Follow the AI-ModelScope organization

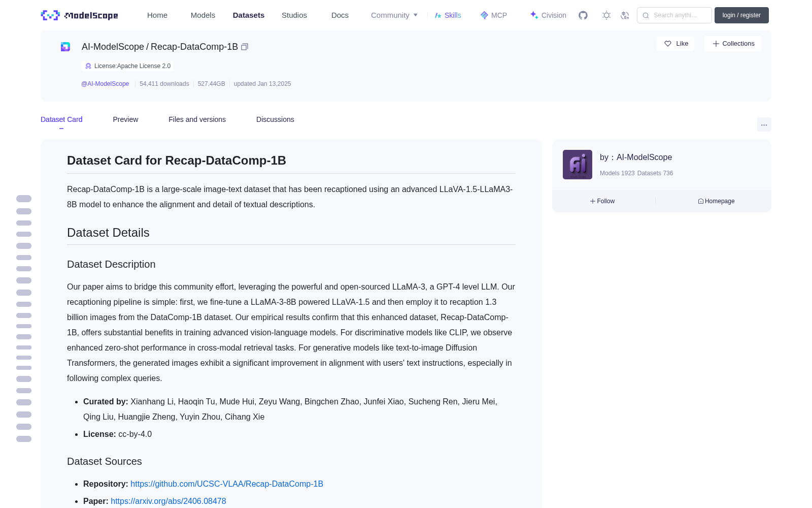(602, 201)
